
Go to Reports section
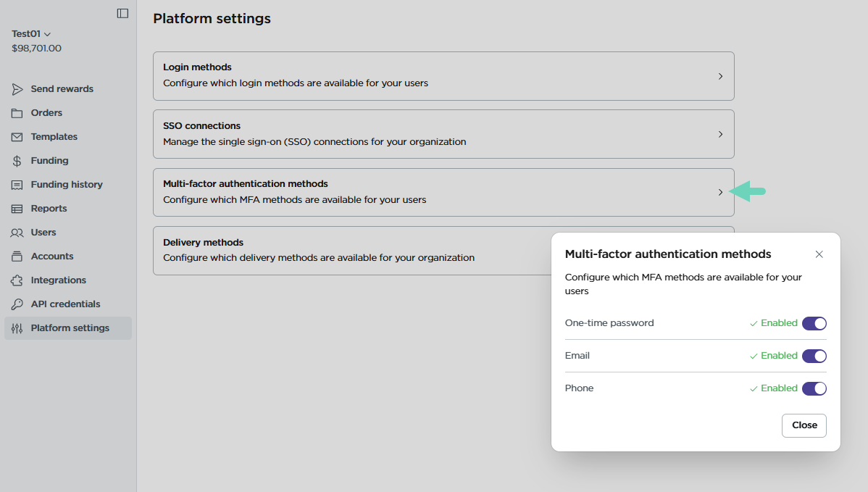pyautogui.click(x=68, y=209)
